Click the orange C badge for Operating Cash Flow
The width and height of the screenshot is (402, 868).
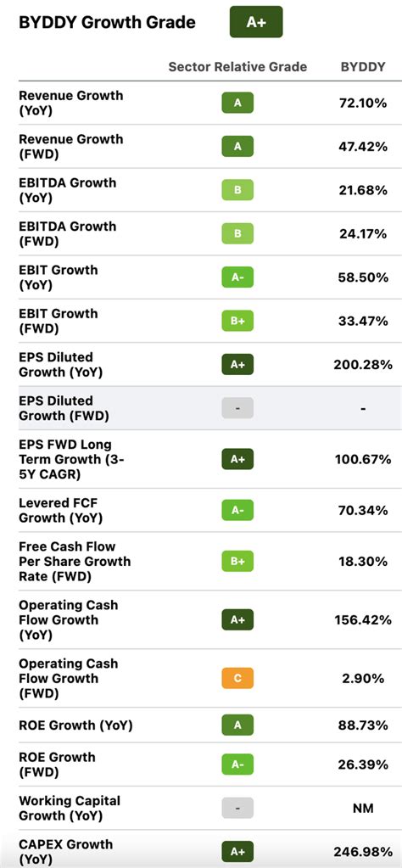(x=237, y=678)
